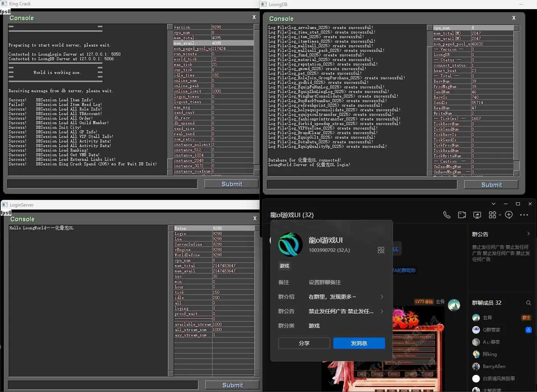The height and width of the screenshot is (392, 537).
Task: Search group members with the magnifier icon
Action: click(x=529, y=303)
